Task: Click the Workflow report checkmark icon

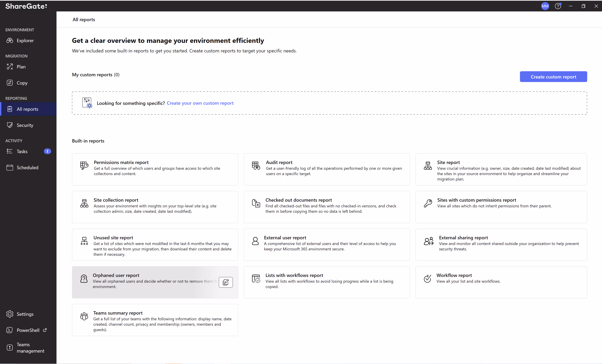Action: point(427,279)
